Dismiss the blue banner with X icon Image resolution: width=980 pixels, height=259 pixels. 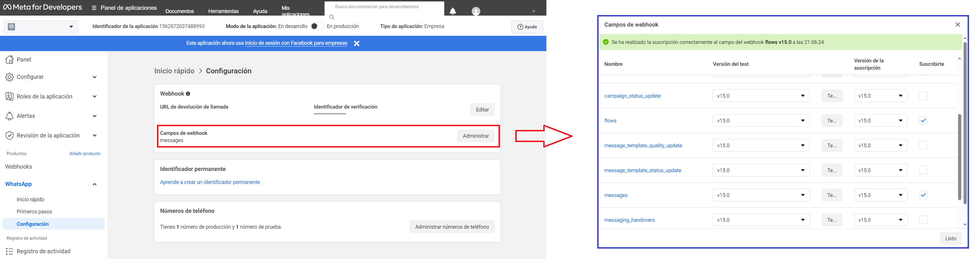(x=357, y=43)
